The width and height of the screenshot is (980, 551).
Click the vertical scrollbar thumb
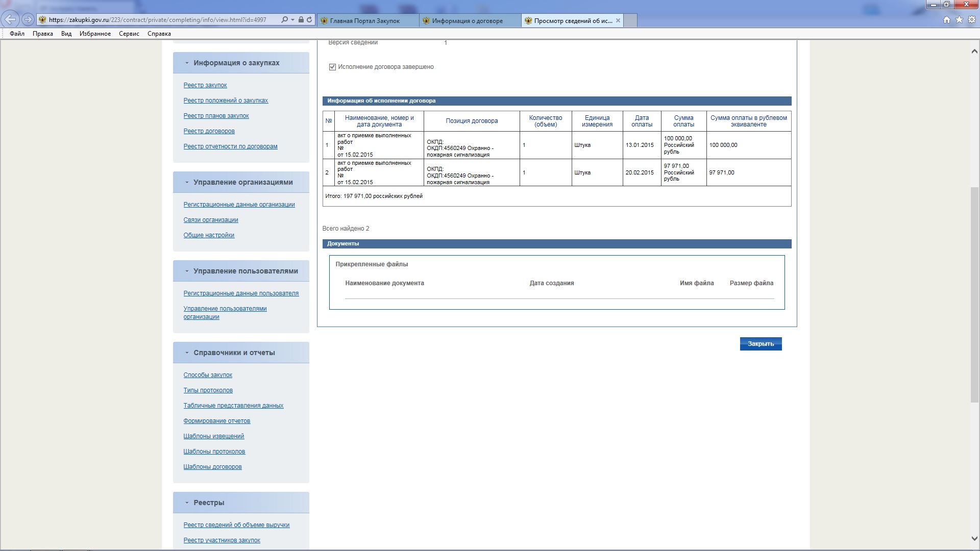click(x=974, y=295)
